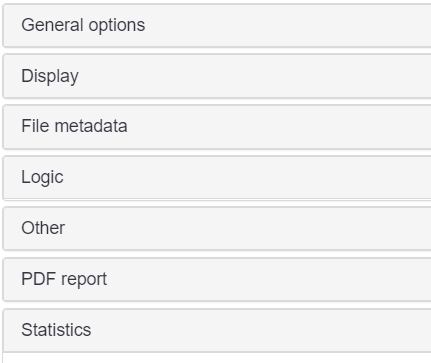Expand the General options panel
The height and width of the screenshot is (363, 431).
coord(217,25)
